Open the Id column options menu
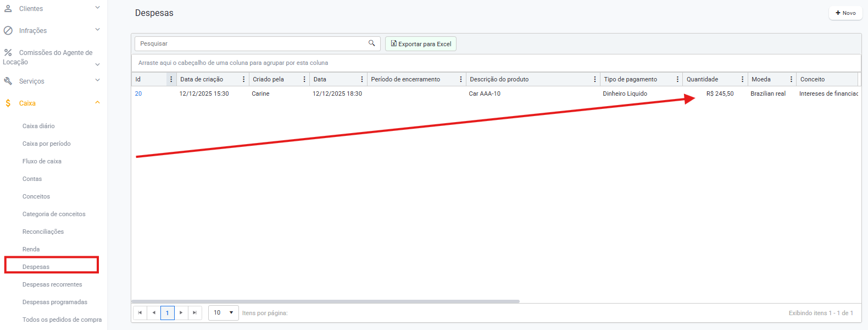 tap(171, 79)
